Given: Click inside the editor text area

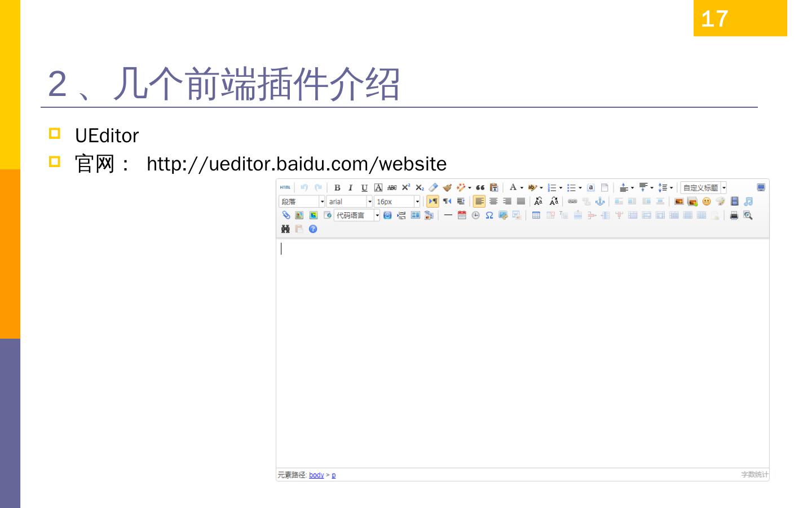Looking at the screenshot, I should tap(522, 353).
